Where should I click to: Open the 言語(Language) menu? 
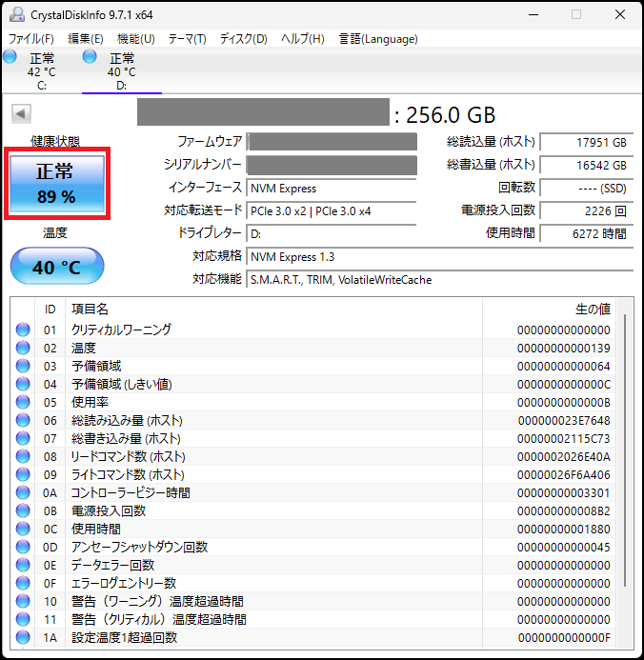tap(378, 39)
